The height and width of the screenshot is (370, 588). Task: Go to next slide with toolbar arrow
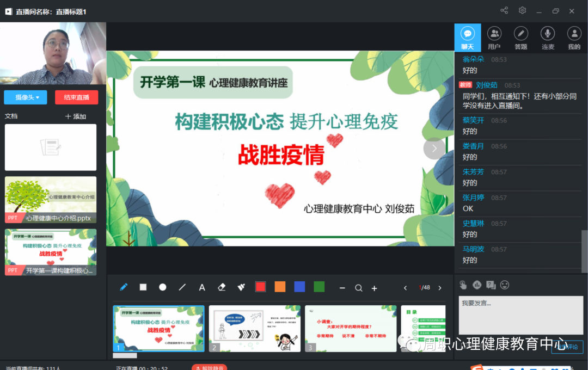pyautogui.click(x=440, y=288)
